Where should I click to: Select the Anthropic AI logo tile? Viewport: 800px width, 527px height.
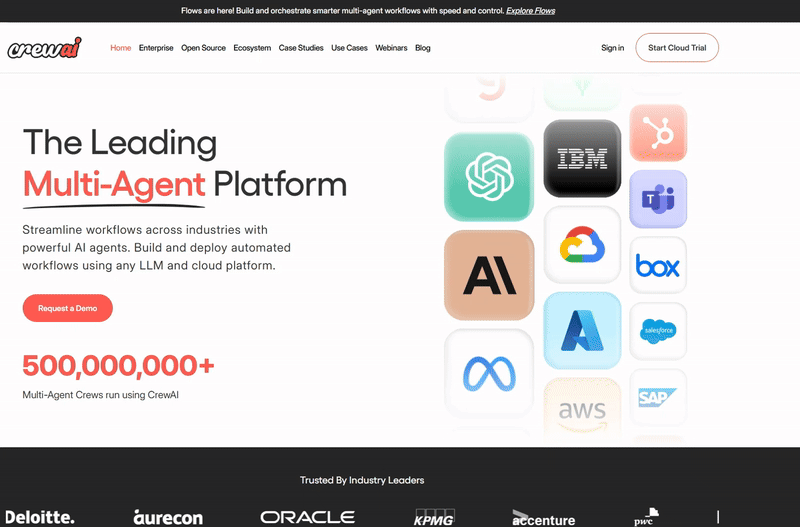489,274
